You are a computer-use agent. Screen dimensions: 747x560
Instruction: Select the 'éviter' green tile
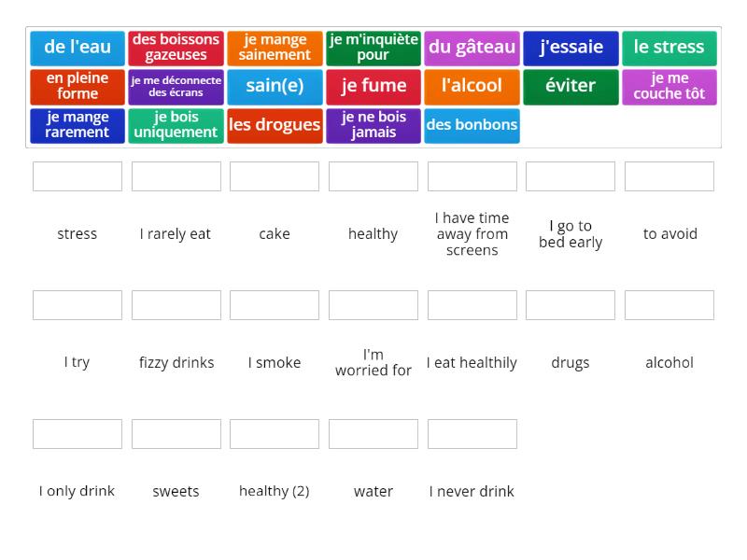(571, 86)
